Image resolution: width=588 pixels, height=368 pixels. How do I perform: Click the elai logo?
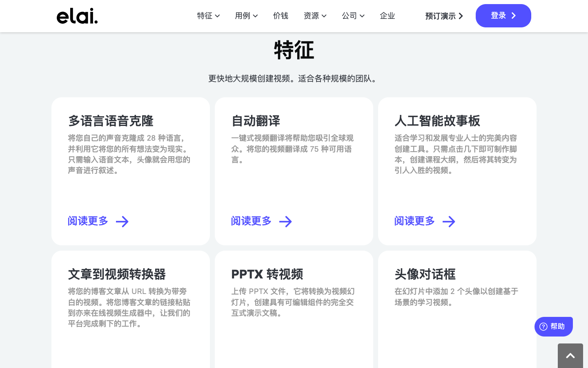point(77,16)
